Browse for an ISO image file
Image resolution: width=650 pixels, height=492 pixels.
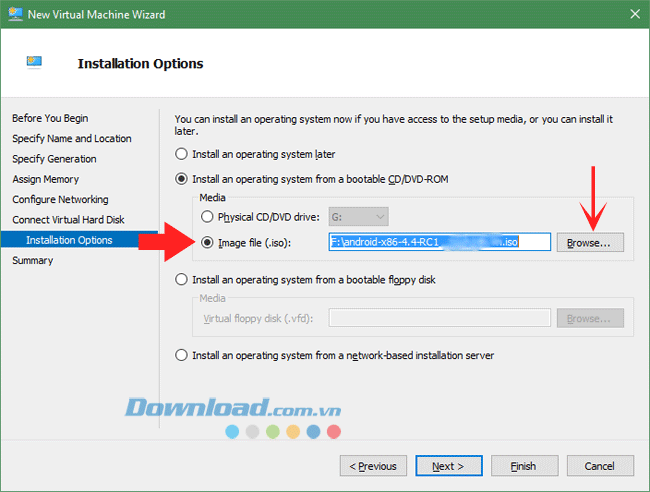tap(590, 242)
